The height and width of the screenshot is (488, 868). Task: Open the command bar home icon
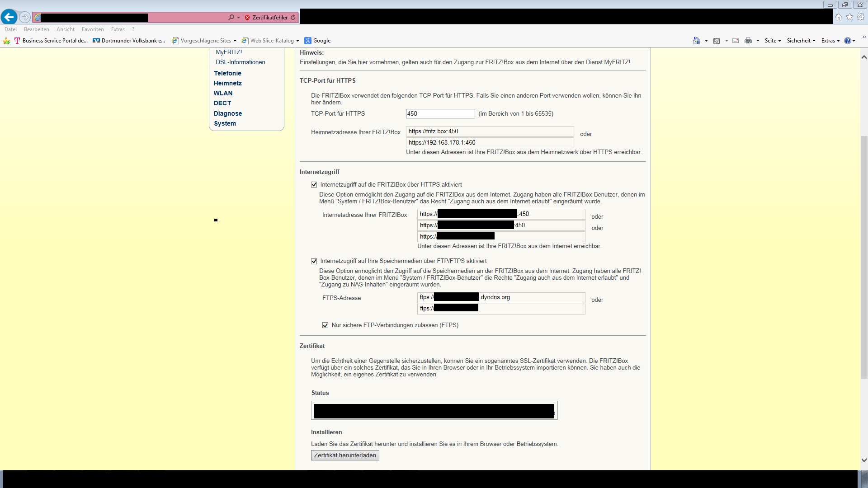(x=696, y=41)
